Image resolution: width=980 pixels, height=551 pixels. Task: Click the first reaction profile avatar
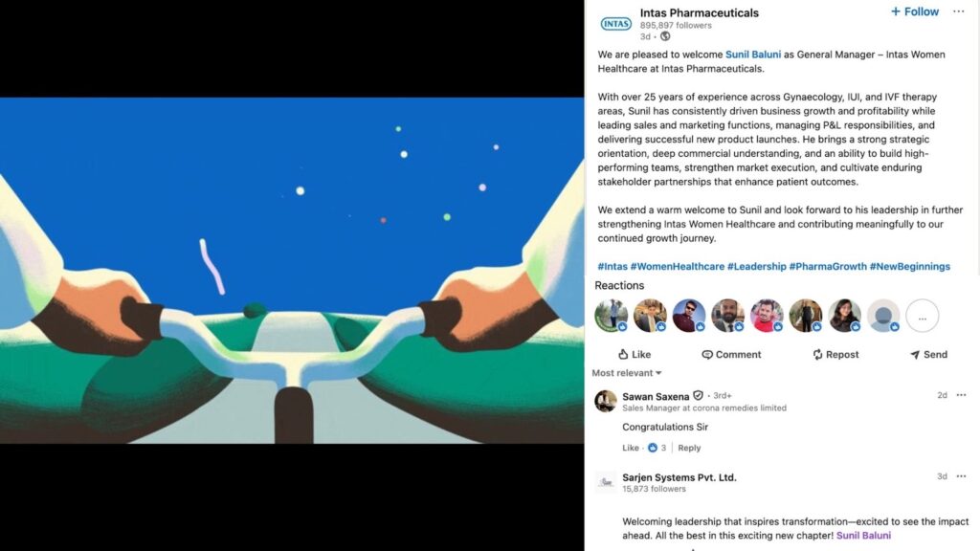point(611,316)
